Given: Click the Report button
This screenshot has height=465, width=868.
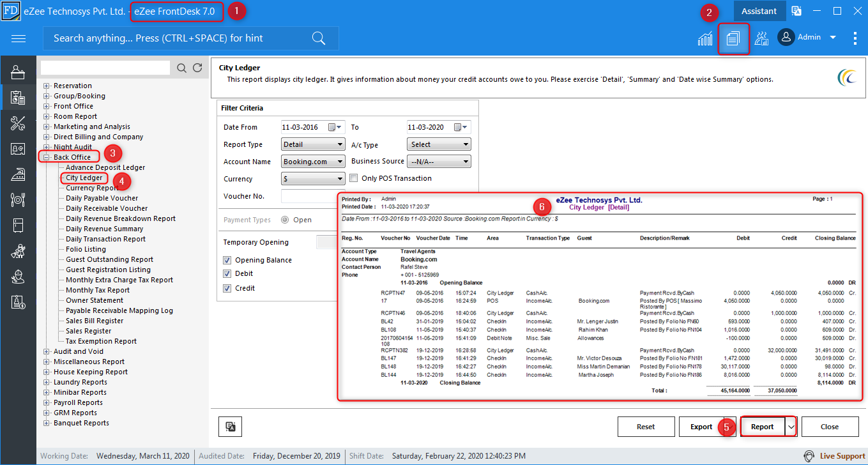Looking at the screenshot, I should coord(763,427).
